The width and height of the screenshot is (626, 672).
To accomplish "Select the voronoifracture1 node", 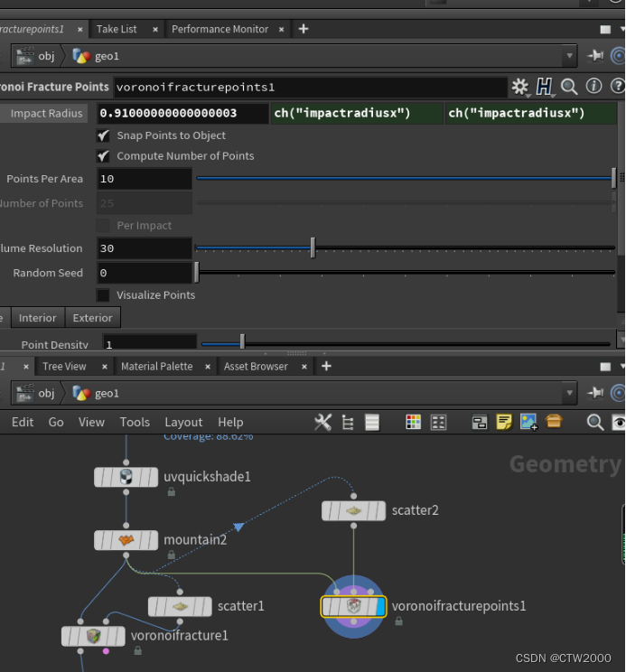I will click(x=93, y=636).
